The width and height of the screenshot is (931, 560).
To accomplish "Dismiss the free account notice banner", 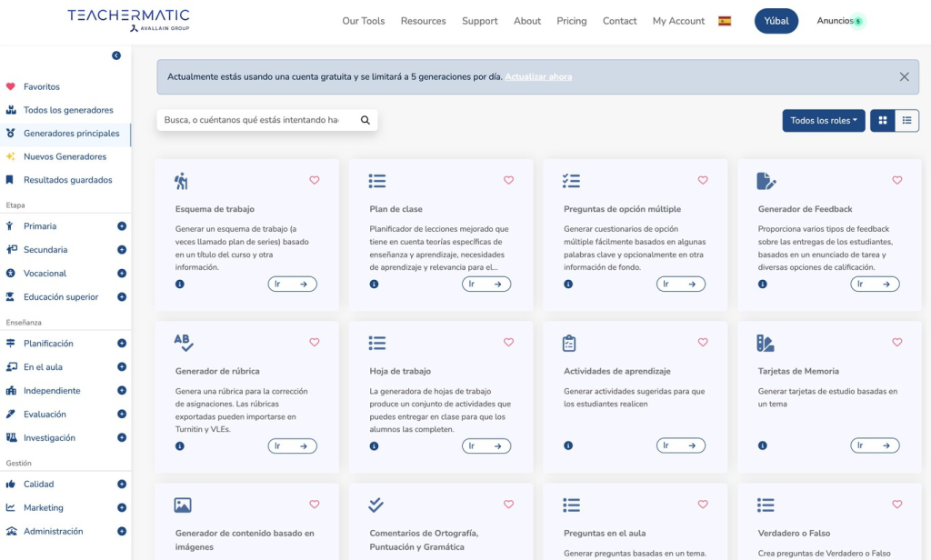I will [x=904, y=76].
